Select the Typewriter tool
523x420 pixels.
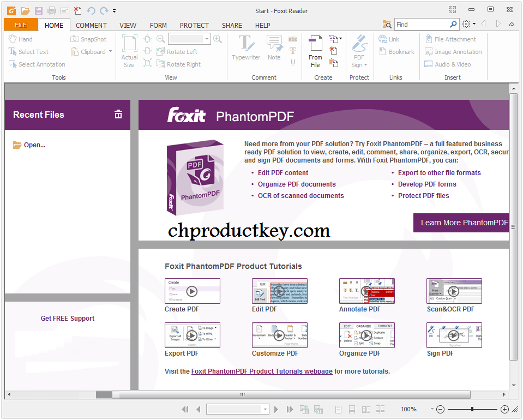point(246,47)
